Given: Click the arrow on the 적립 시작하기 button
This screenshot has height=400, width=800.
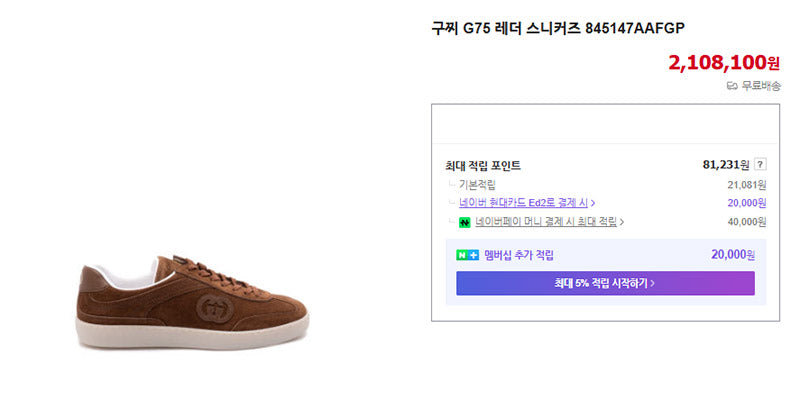Looking at the screenshot, I should (653, 284).
